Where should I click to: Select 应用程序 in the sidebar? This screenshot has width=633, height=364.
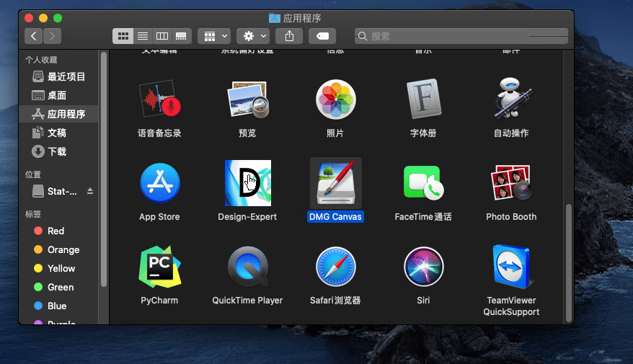tap(58, 114)
